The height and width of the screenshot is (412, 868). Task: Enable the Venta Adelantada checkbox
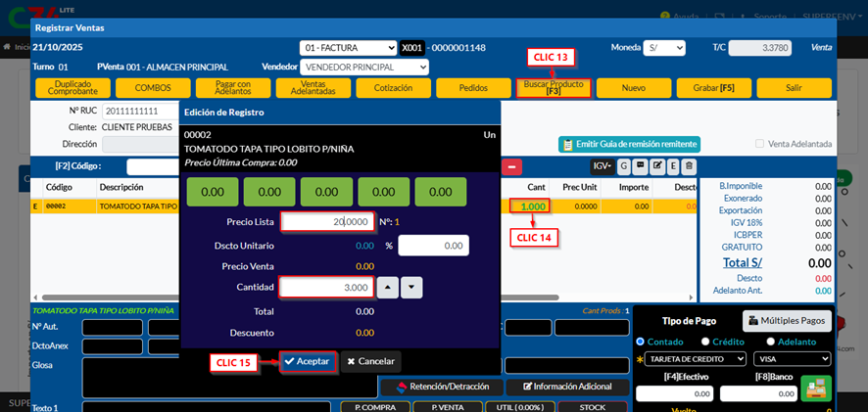click(760, 144)
